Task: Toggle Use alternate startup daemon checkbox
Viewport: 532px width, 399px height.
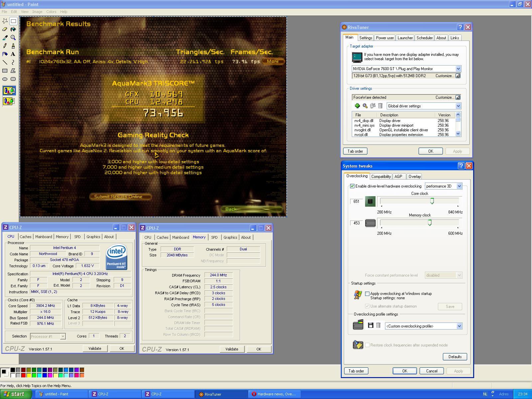Action: coord(367,306)
